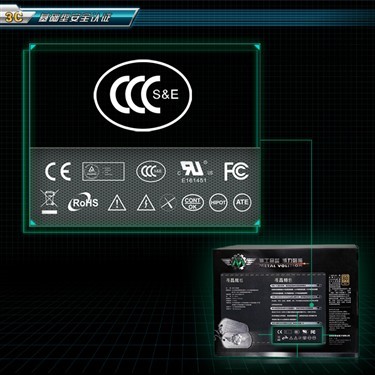This screenshot has height=375, width=375.
Task: Click the large CCC S&E certification logo
Action: 143,94
